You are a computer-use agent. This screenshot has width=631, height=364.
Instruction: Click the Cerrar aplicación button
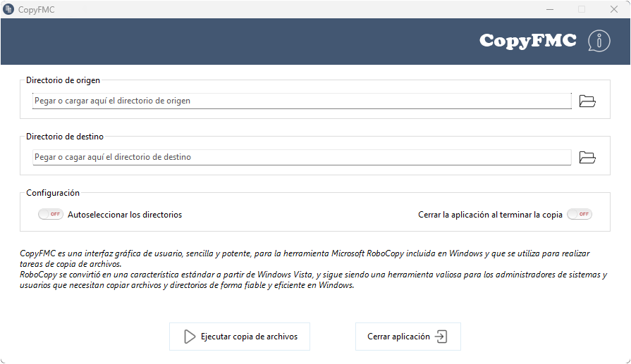[408, 337]
